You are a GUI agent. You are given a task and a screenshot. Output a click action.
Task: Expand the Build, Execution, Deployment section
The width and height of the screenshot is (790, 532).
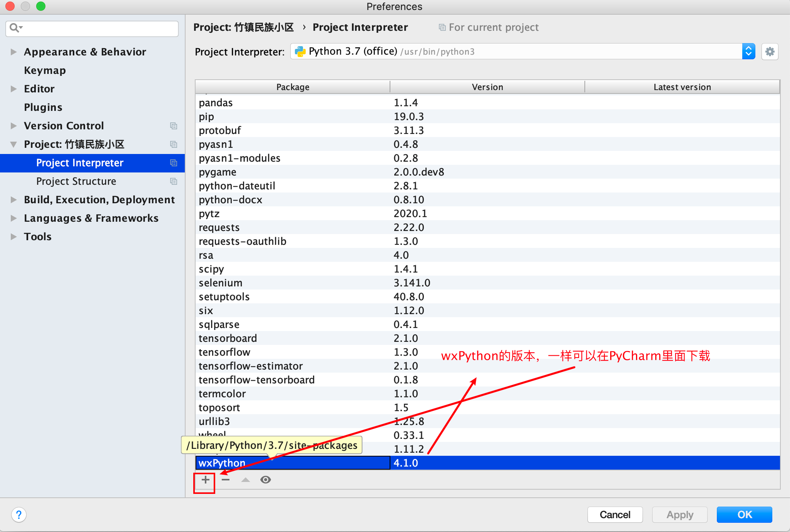pos(13,200)
